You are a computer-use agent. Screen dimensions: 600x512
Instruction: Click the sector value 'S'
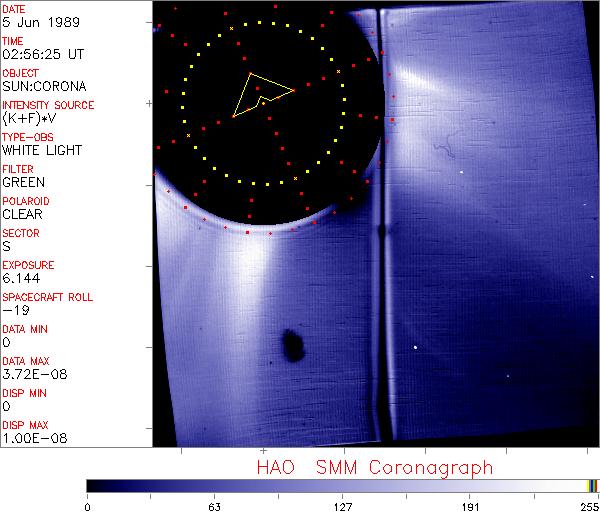point(7,246)
